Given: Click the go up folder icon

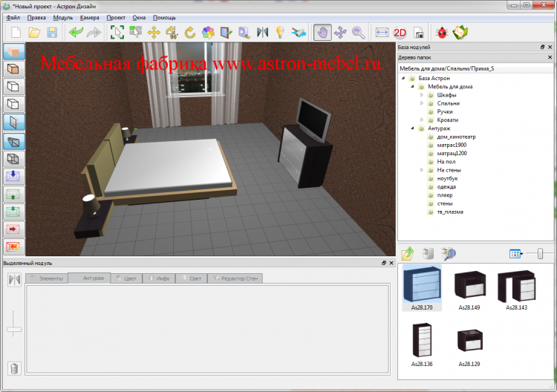Looking at the screenshot, I should [408, 253].
